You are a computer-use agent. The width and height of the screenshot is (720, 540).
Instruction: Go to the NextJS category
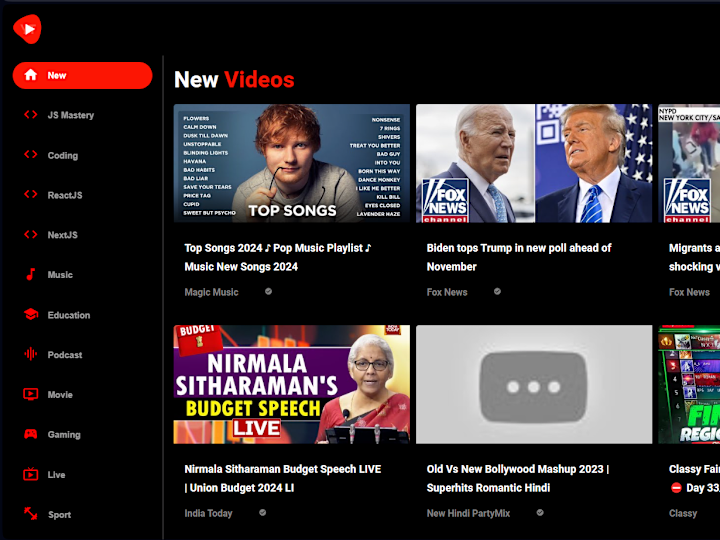coord(63,235)
